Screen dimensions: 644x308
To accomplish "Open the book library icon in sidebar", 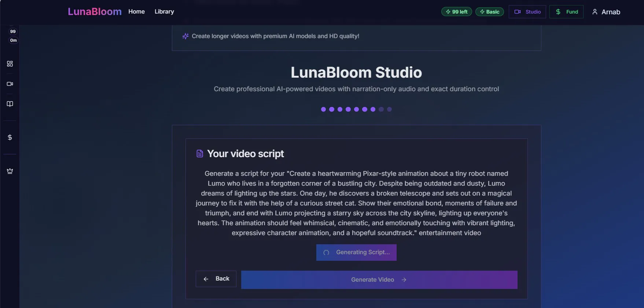I will pos(10,104).
